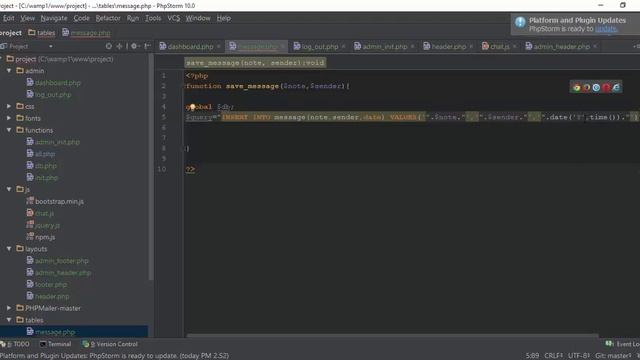
Task: Close the admin_header.php editor tab
Action: click(595, 47)
